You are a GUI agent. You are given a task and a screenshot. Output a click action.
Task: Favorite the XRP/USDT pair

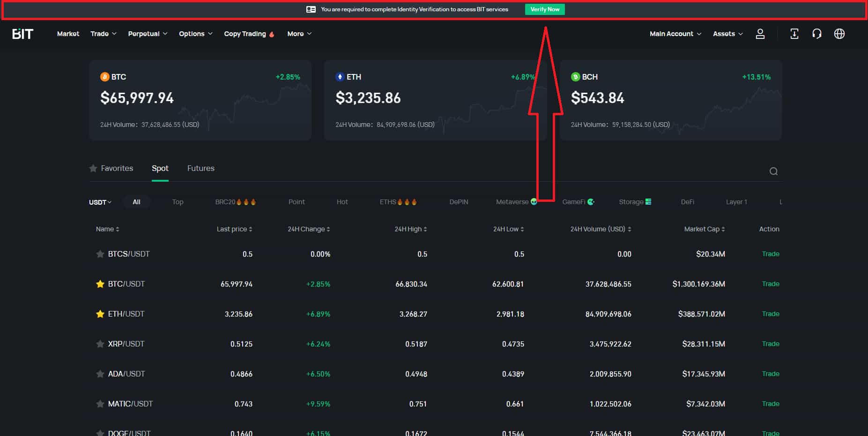click(x=100, y=344)
